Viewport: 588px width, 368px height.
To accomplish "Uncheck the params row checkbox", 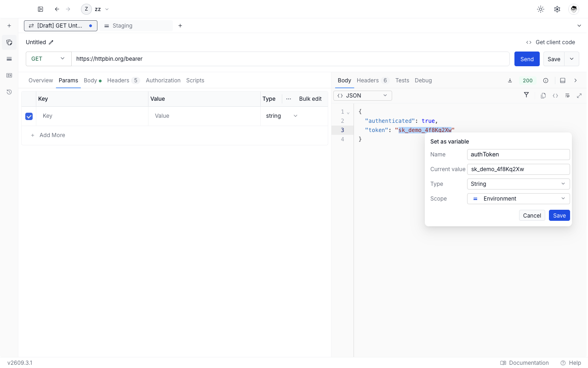I will tap(29, 116).
